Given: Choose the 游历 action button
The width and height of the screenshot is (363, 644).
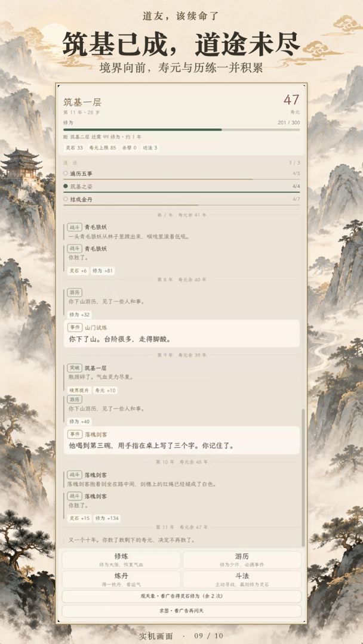Looking at the screenshot, I should tap(242, 560).
